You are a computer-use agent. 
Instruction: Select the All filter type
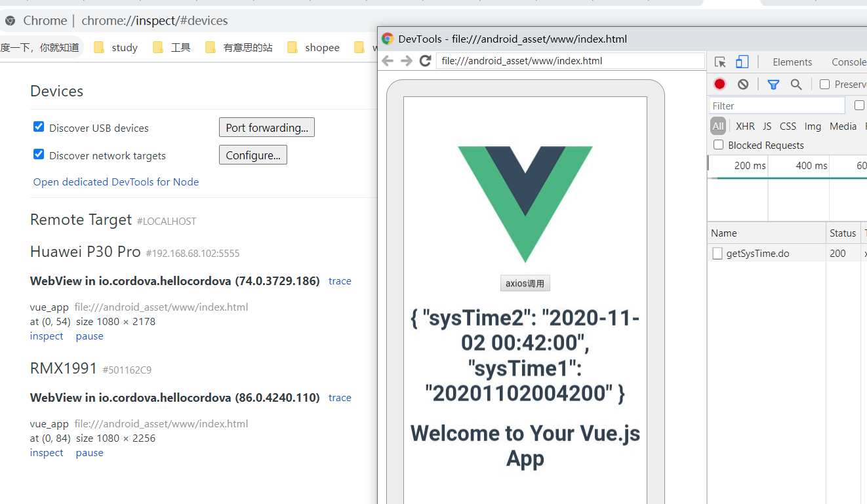(718, 126)
